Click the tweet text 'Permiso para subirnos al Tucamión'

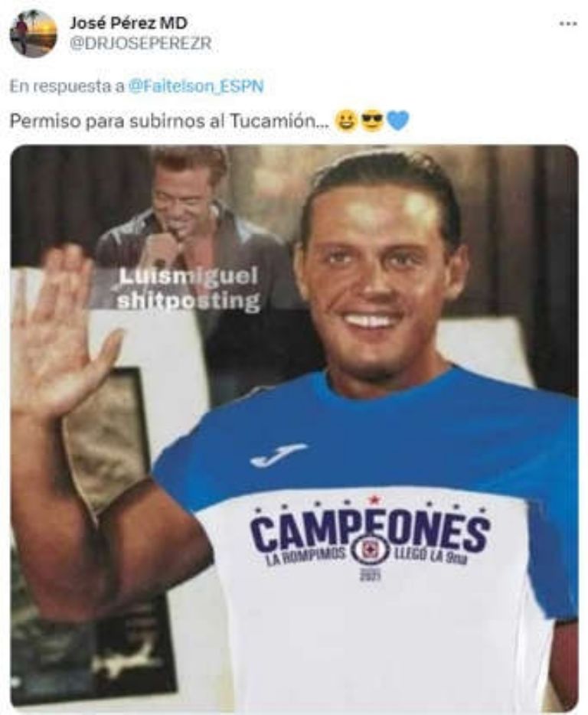click(168, 121)
